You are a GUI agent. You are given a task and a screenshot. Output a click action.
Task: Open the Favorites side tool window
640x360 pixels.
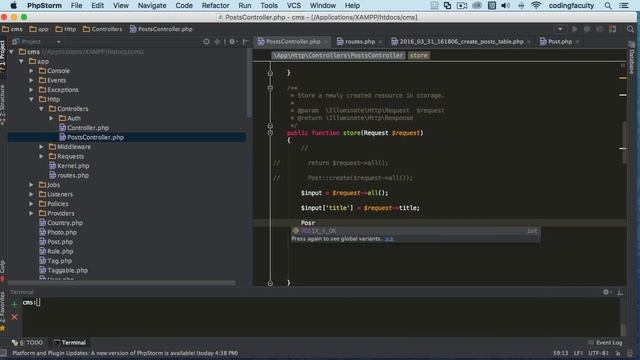[3, 312]
